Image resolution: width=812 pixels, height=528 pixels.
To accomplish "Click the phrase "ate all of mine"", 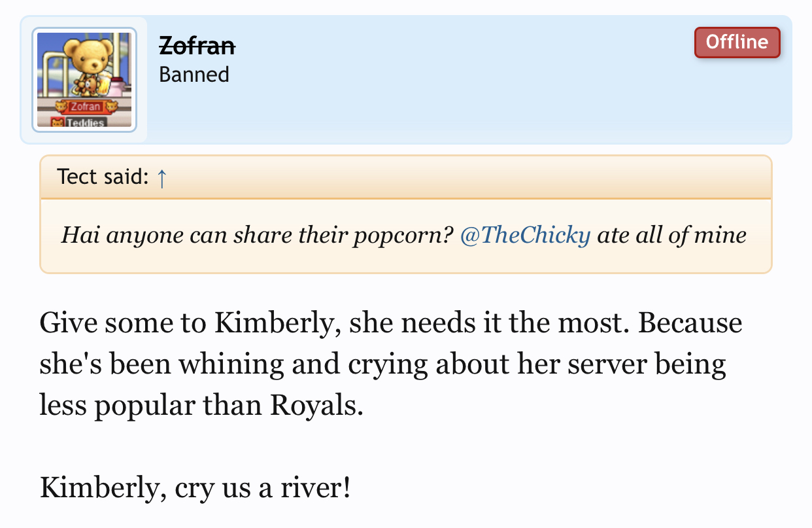I will 671,236.
